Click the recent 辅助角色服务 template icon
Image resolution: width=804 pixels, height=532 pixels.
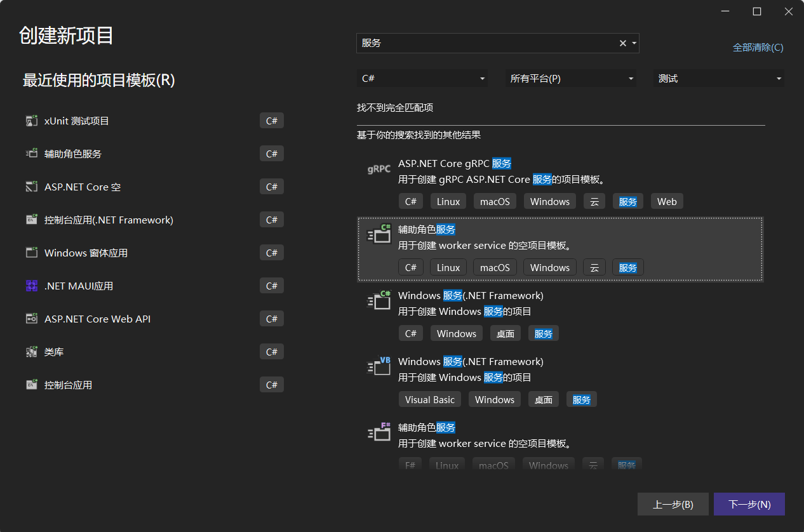[x=32, y=154]
